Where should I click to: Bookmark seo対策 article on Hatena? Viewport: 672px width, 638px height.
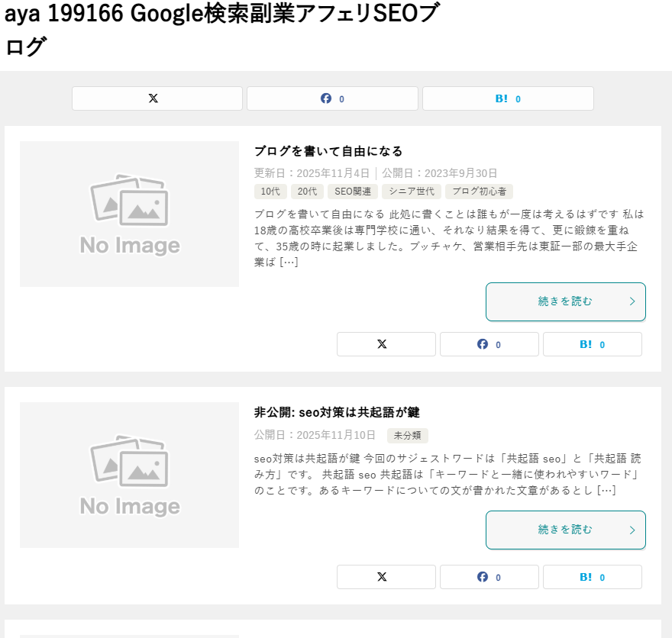point(592,577)
